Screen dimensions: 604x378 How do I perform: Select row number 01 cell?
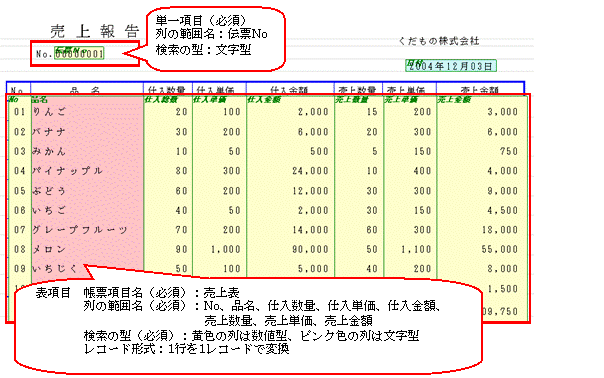[x=20, y=112]
